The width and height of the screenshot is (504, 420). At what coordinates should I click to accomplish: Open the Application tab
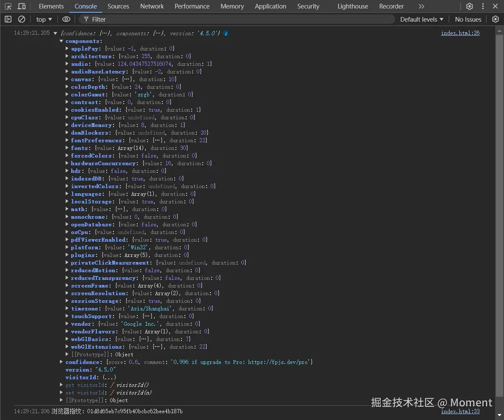click(x=270, y=6)
